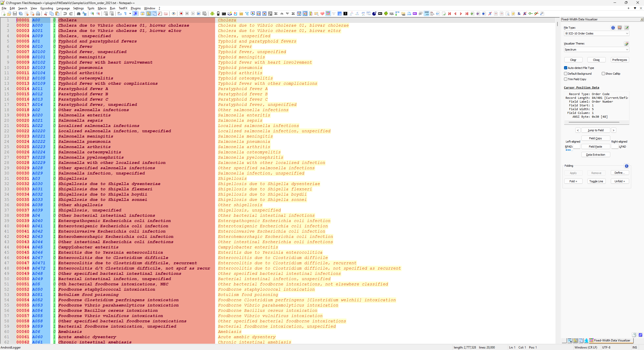The width and height of the screenshot is (644, 350).
Task: Click the Start Recording macro icon
Action: 181,14
